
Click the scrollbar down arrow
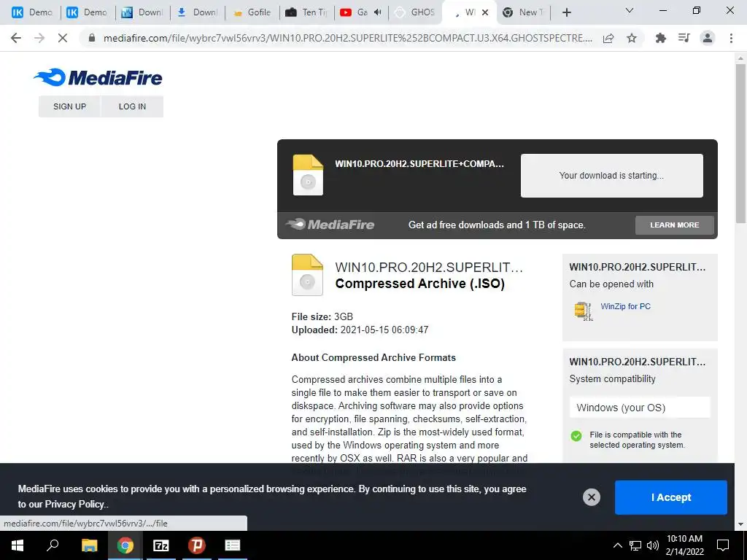[x=740, y=524]
